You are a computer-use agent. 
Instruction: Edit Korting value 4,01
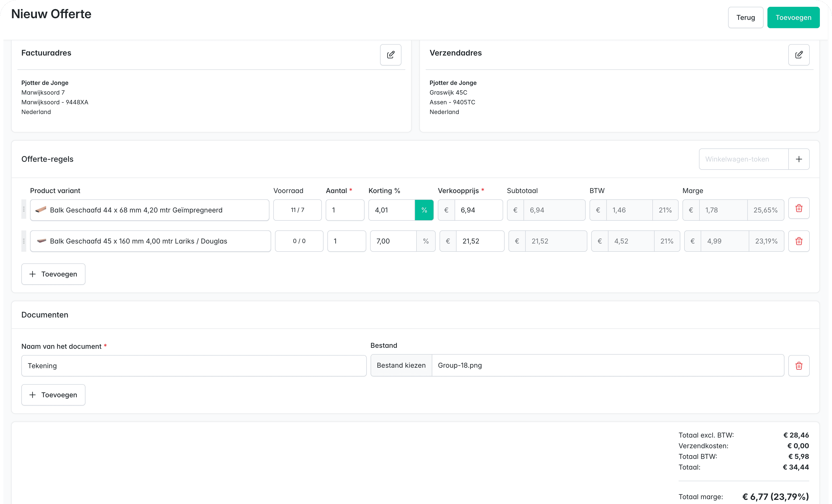[392, 210]
